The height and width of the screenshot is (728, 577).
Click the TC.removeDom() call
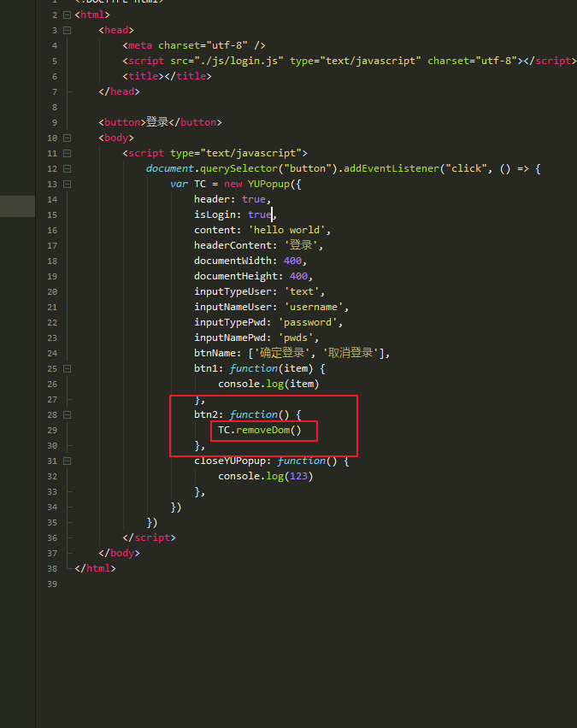coord(260,430)
